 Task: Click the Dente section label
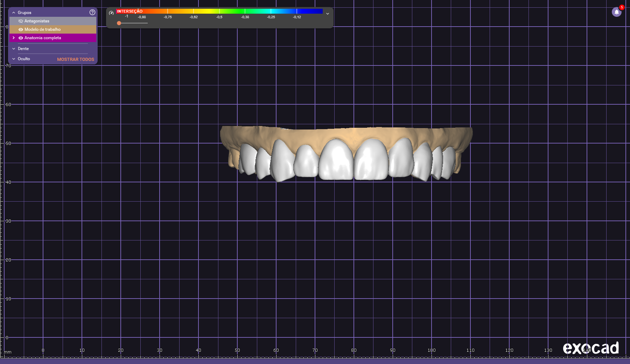pos(23,49)
